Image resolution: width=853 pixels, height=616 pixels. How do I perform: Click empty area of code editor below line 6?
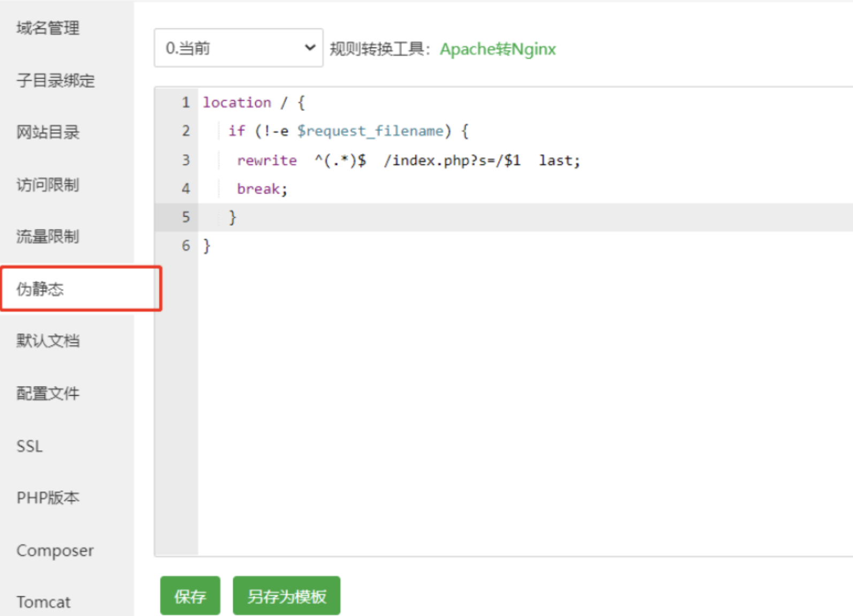[x=482, y=401]
